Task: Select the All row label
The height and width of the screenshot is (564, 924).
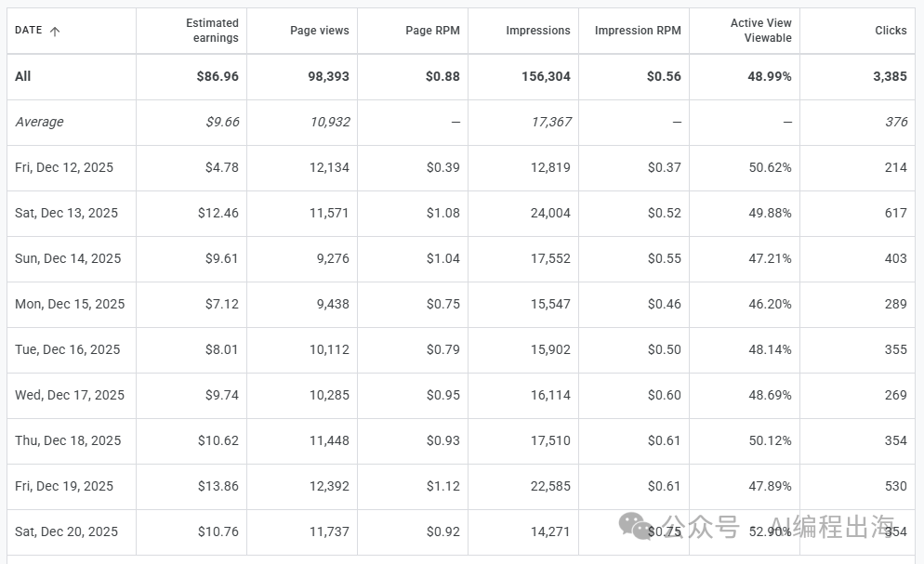Action: click(23, 76)
